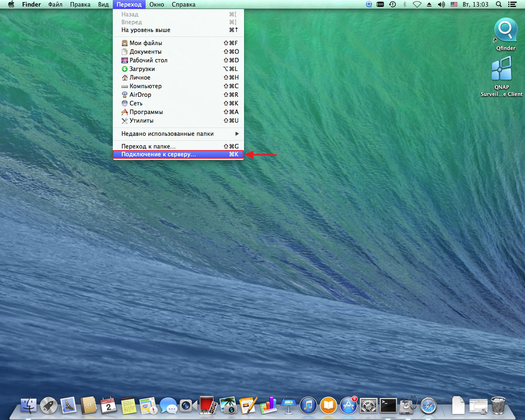Select Утилиты in the menu
This screenshot has width=525, height=420.
(178, 121)
